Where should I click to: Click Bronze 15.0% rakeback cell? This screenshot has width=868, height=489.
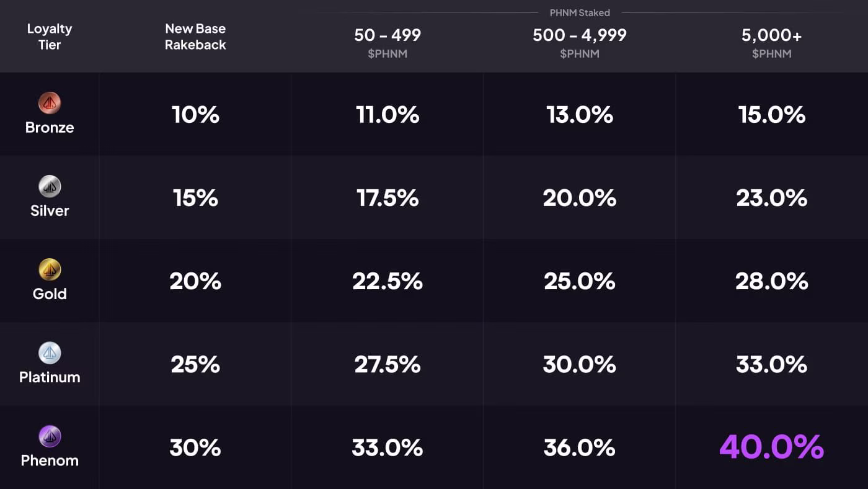coord(772,114)
